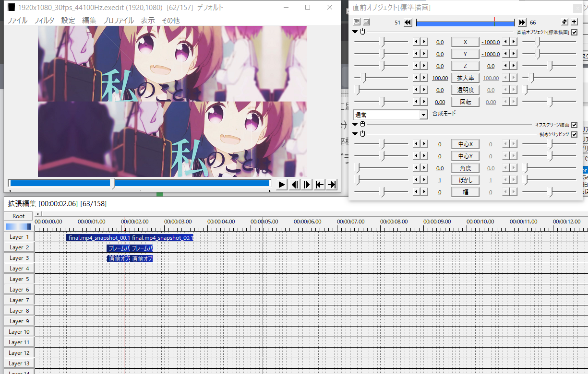
Task: Click mouse icon beside 直前オブジェクト[標準描画] section
Action: point(363,32)
